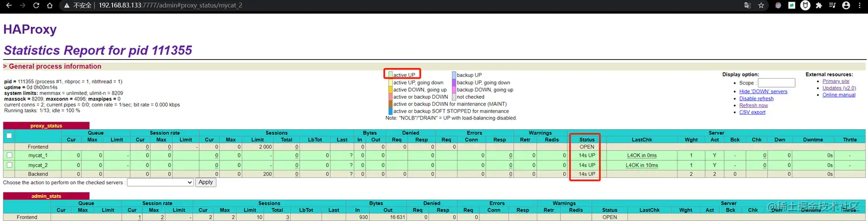Click the orange 'active DOWN, going up' swatch
This screenshot has width=868, height=221.
(x=390, y=90)
